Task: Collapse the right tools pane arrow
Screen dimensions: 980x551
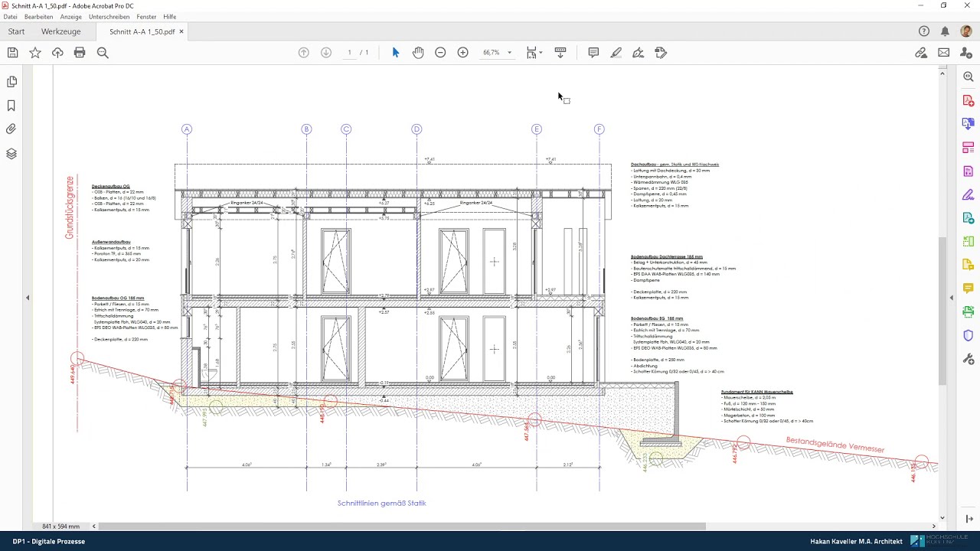Action: coord(952,298)
